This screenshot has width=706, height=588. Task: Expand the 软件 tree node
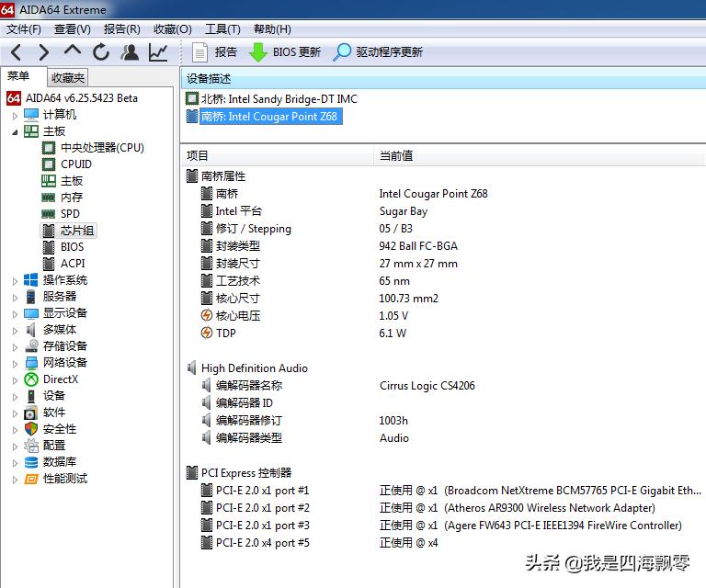pos(15,413)
